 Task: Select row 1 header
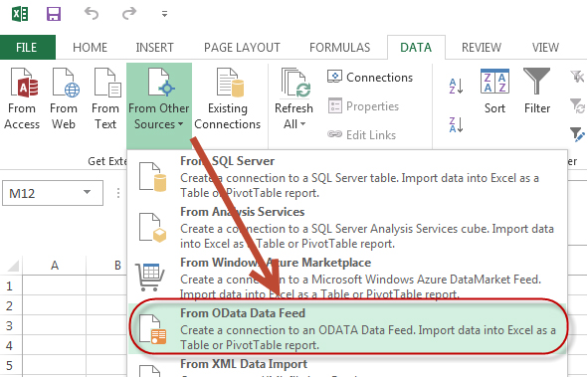tap(11, 285)
